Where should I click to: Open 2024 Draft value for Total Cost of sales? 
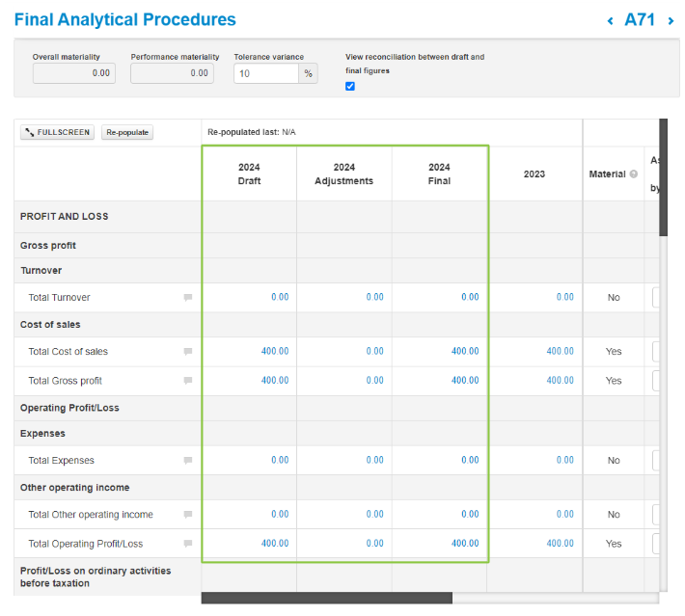pyautogui.click(x=274, y=352)
